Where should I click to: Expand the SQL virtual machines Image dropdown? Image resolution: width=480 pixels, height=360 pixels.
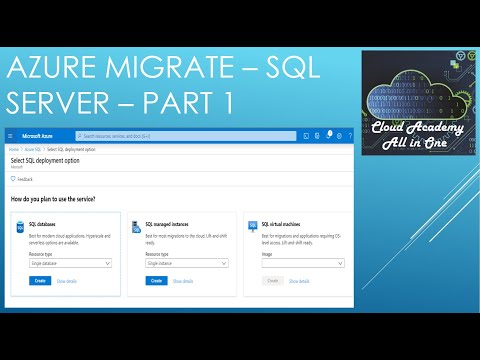(x=303, y=263)
